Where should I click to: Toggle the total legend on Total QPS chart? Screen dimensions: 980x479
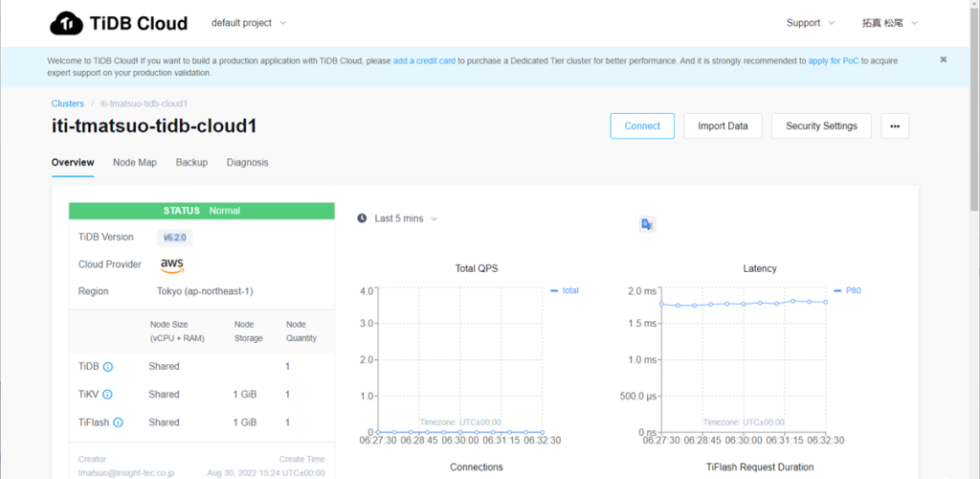[x=565, y=291]
